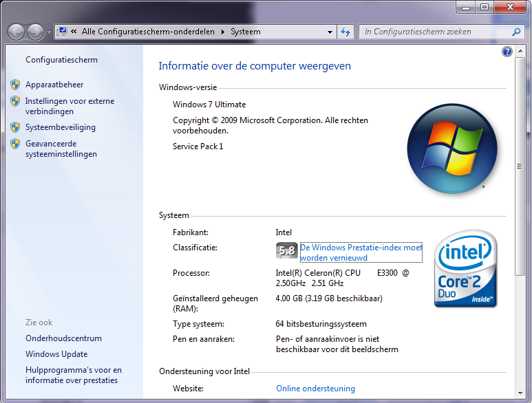Maximize the Systeem window
Screen dimensions: 532x403
[484, 7]
